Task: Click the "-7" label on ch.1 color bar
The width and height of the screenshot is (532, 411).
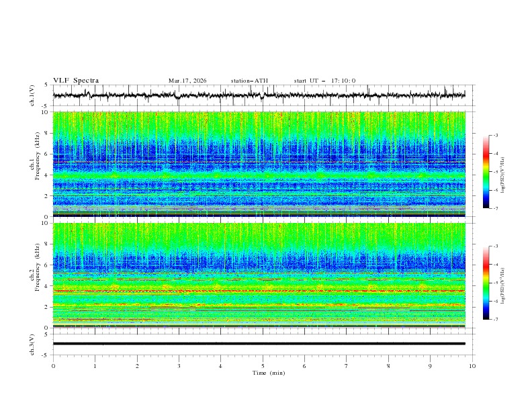Action: pyautogui.click(x=495, y=208)
